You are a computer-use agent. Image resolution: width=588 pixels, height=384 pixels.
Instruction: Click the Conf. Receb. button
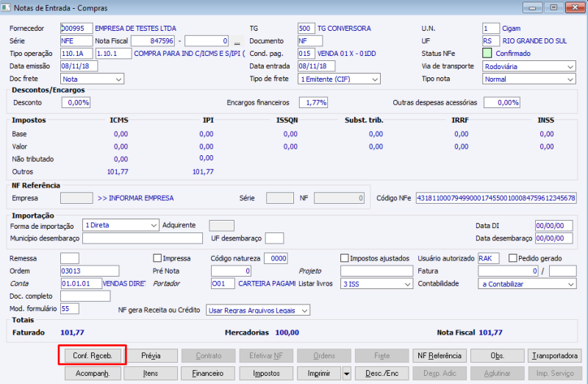(93, 355)
